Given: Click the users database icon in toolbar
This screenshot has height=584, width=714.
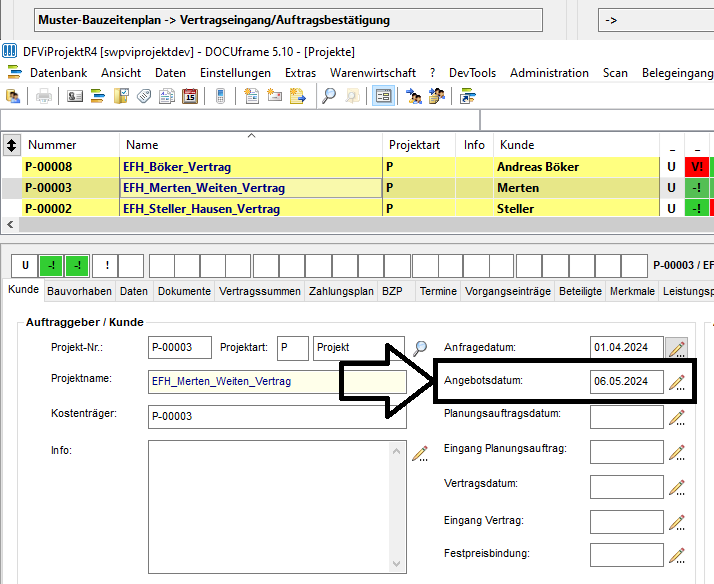Looking at the screenshot, I should coord(13,96).
